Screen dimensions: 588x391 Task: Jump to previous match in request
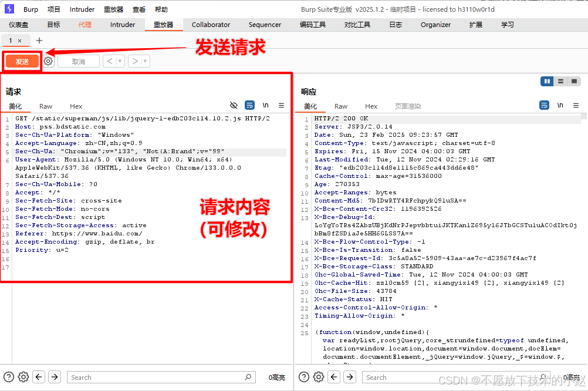pos(39,377)
